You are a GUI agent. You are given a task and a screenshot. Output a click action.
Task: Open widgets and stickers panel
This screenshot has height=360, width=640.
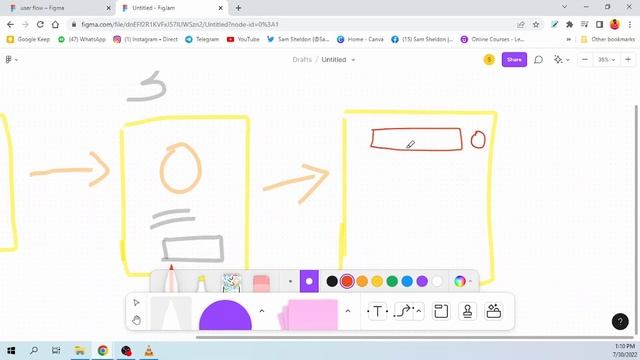493,311
